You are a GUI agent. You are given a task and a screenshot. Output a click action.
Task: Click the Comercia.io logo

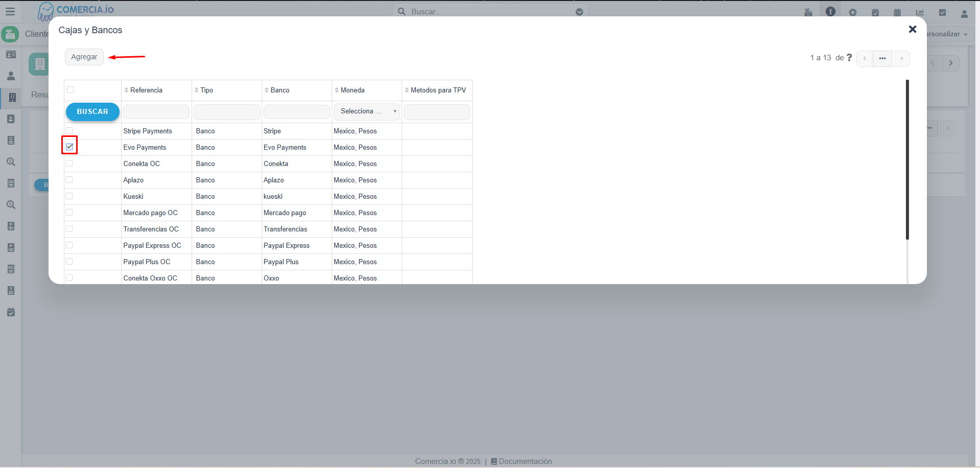coord(76,11)
